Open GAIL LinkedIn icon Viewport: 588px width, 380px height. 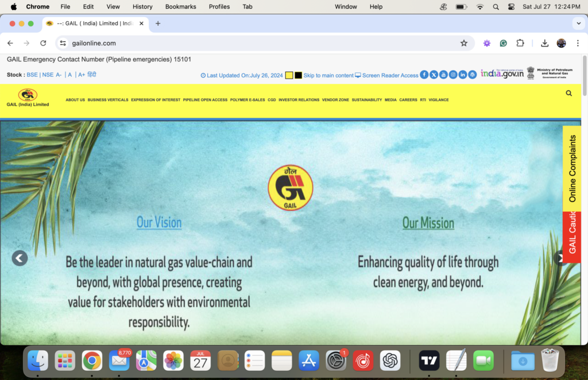463,75
